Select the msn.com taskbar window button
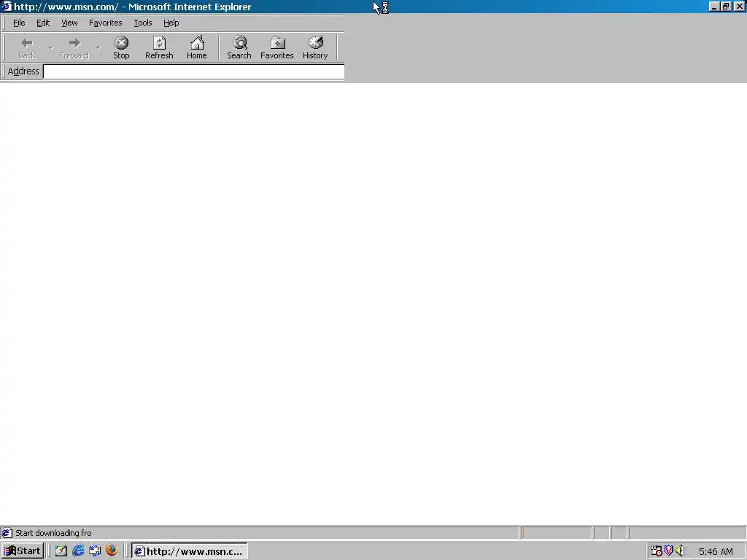The image size is (747, 560). pos(190,551)
